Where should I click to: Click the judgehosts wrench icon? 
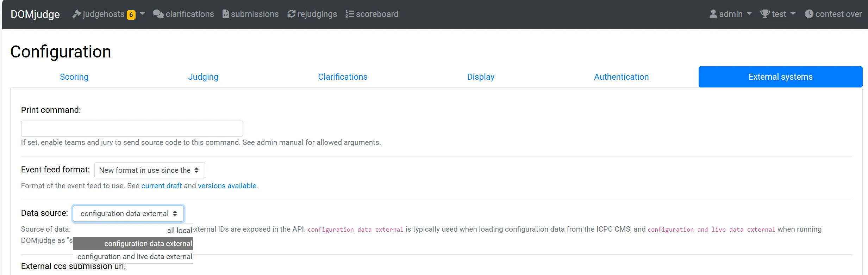pyautogui.click(x=76, y=14)
